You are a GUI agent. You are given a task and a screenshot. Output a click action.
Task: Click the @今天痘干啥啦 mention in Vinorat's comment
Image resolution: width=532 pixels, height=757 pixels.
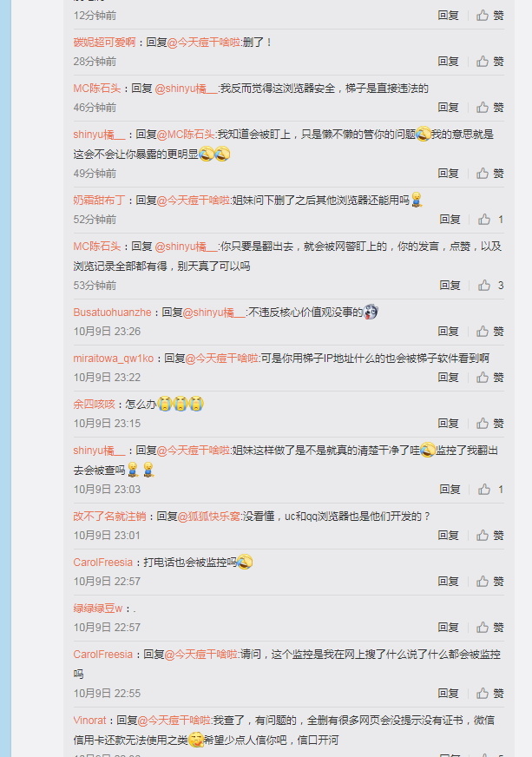(x=174, y=721)
